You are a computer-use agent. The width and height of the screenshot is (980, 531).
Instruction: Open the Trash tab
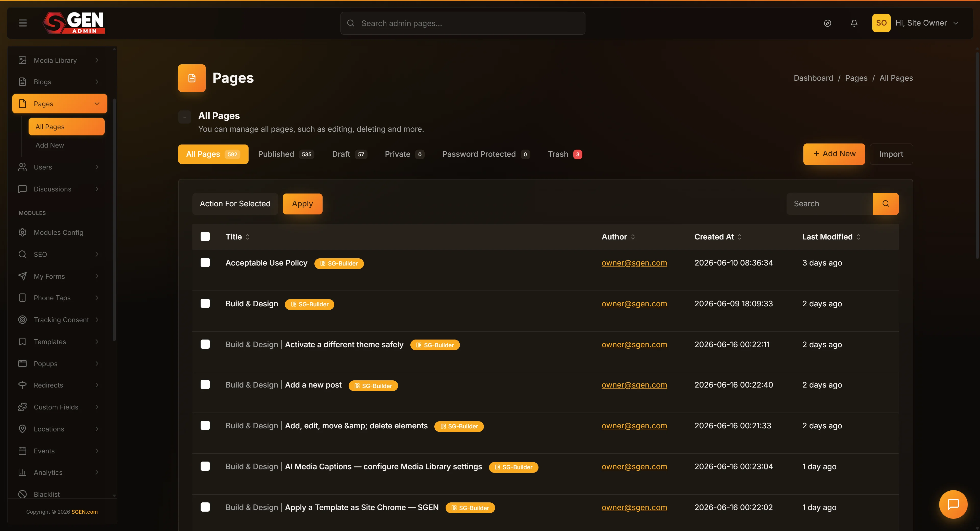point(565,154)
